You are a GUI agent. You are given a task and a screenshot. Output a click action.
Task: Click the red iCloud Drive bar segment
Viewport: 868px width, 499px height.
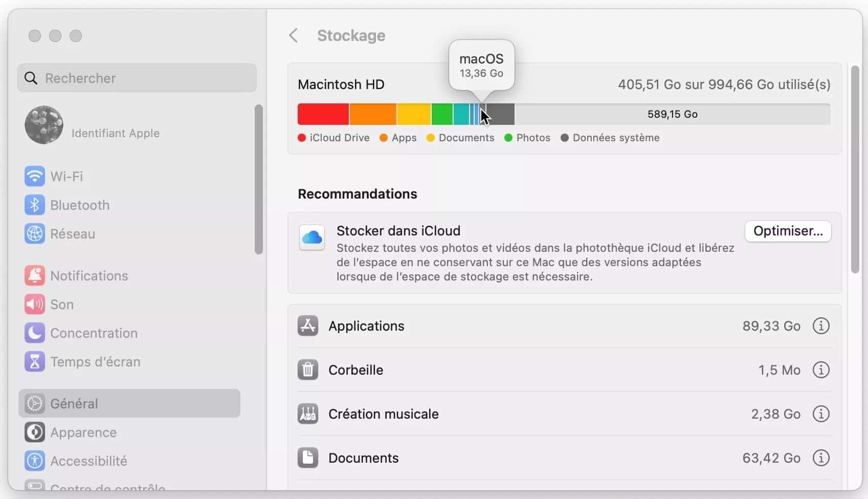(x=323, y=114)
